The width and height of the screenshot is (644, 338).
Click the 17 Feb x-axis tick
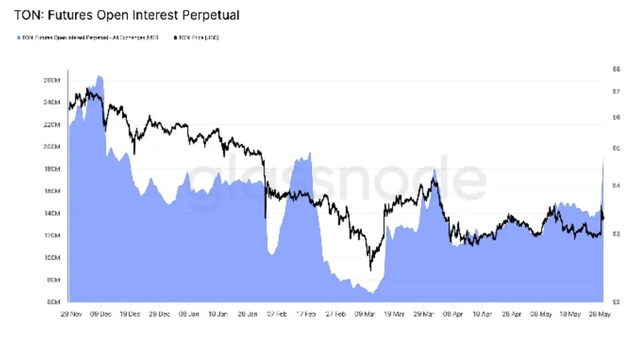(x=305, y=313)
